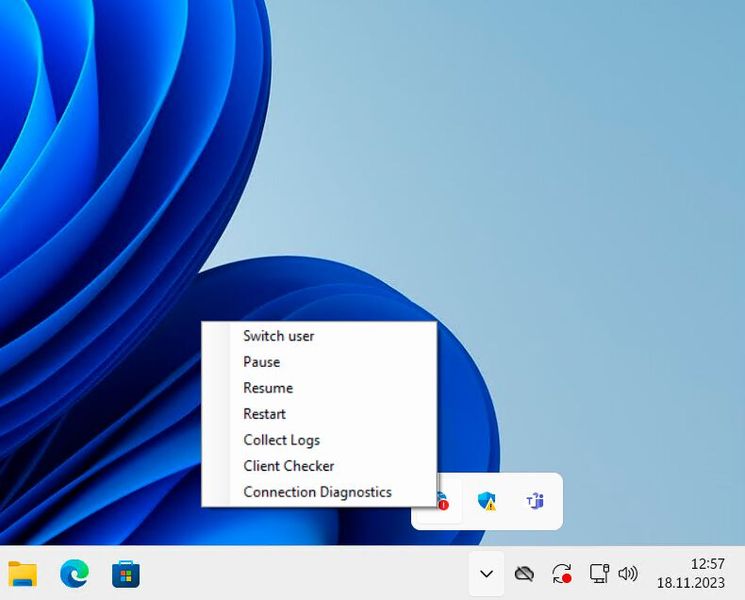
Task: Open File Explorer from the taskbar
Action: [x=22, y=574]
